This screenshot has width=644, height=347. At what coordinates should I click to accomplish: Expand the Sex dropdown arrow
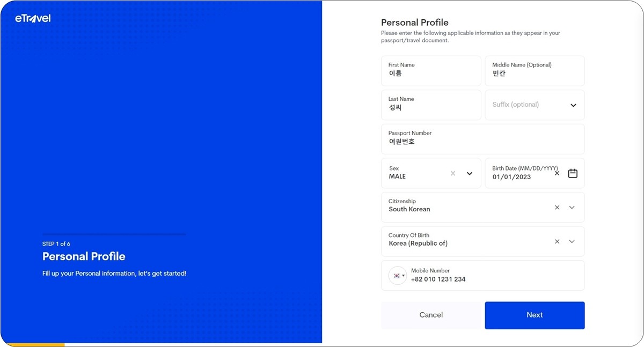(x=470, y=173)
